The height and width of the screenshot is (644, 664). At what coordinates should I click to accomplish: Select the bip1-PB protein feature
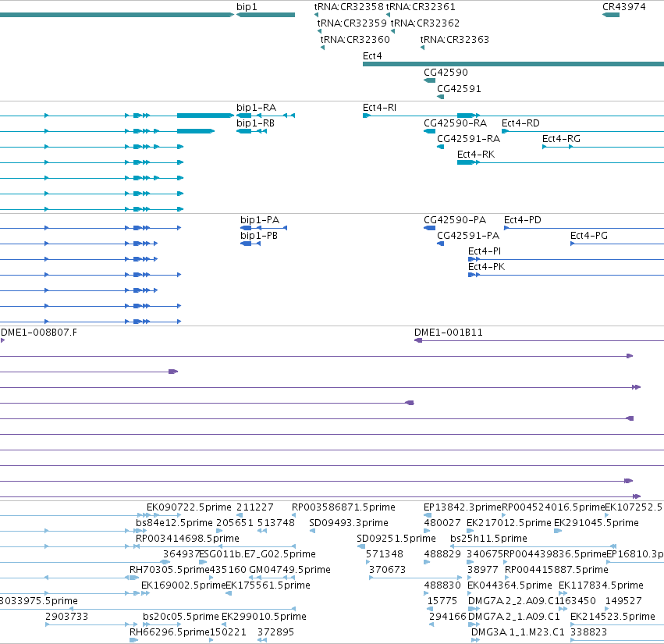[x=250, y=244]
